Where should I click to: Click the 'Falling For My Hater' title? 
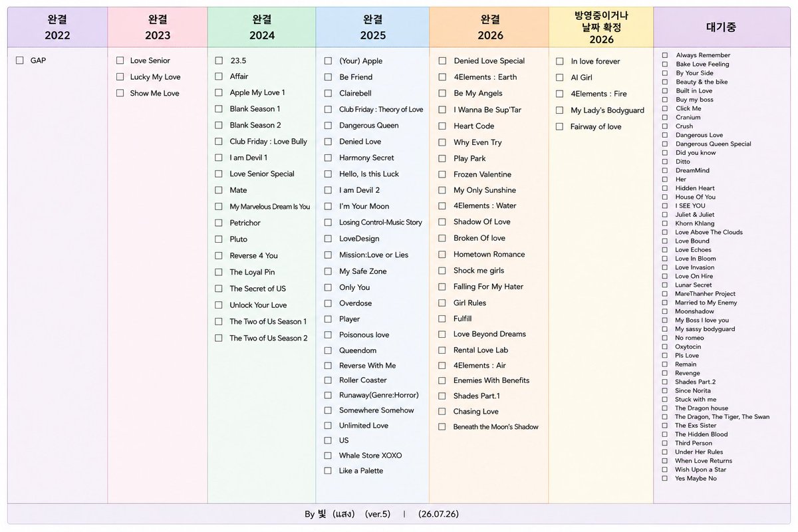point(488,287)
